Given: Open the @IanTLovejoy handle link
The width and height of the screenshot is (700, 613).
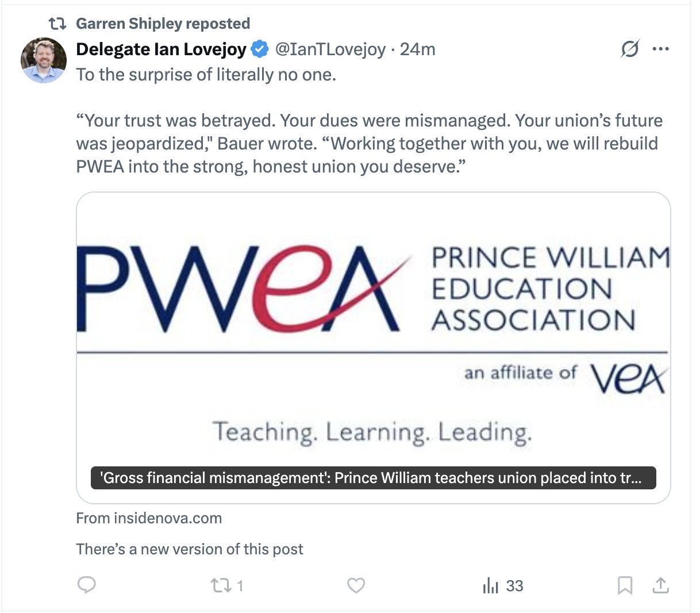Looking at the screenshot, I should (330, 49).
